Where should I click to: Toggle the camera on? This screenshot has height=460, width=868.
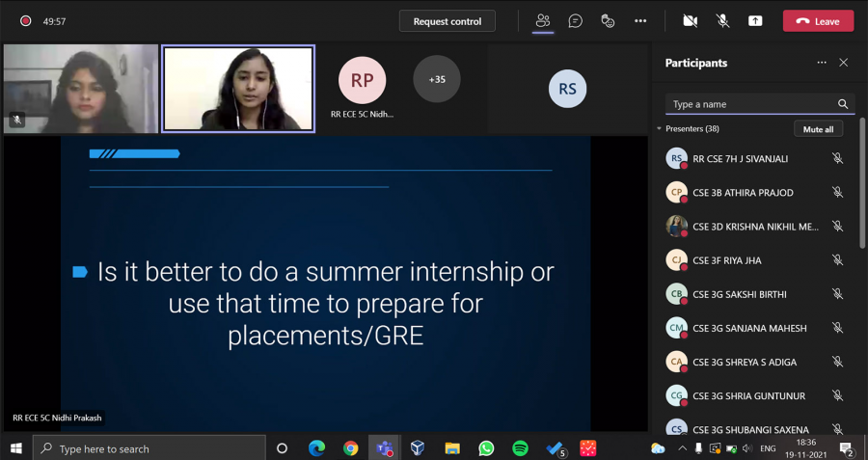690,20
